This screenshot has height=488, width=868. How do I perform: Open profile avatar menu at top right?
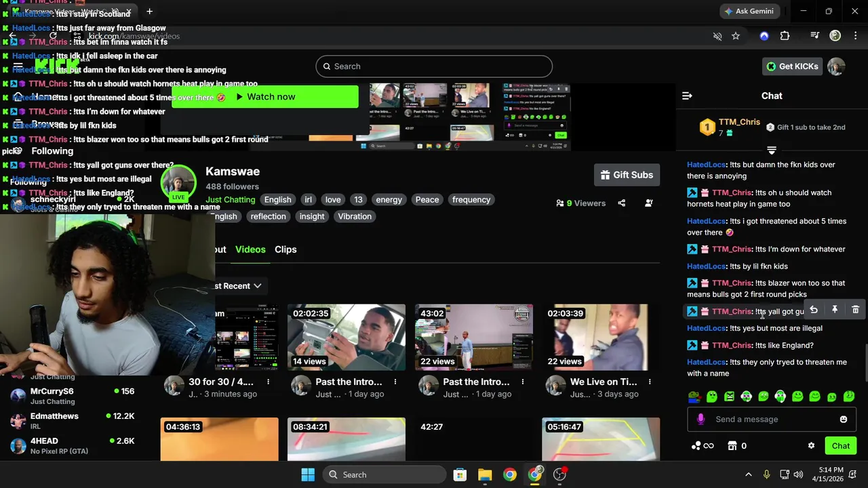coord(836,66)
